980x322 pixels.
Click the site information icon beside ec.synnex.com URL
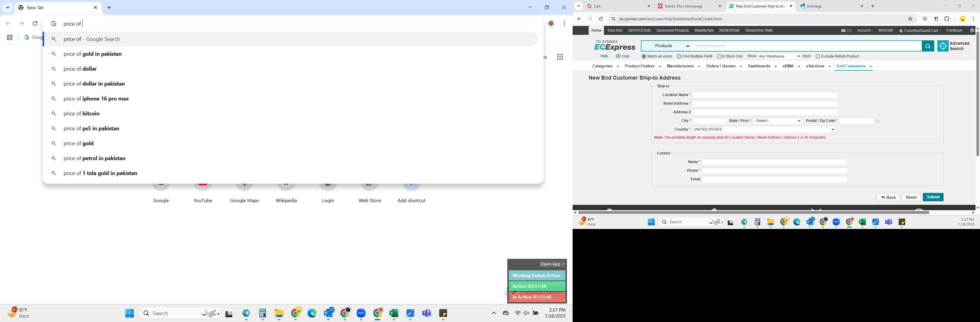coord(613,19)
